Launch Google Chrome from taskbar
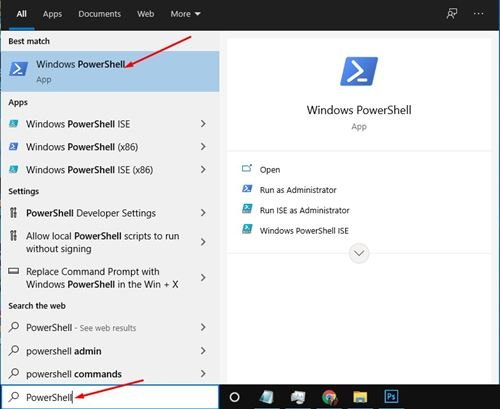Viewport: 500px width, 409px height. tap(329, 397)
